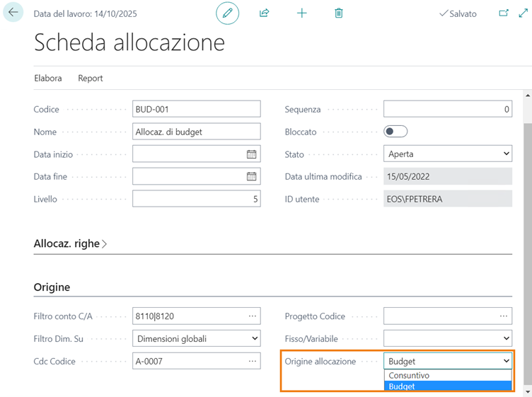Click into the Nome input field
Screen dimensions: 532x397
click(x=197, y=132)
